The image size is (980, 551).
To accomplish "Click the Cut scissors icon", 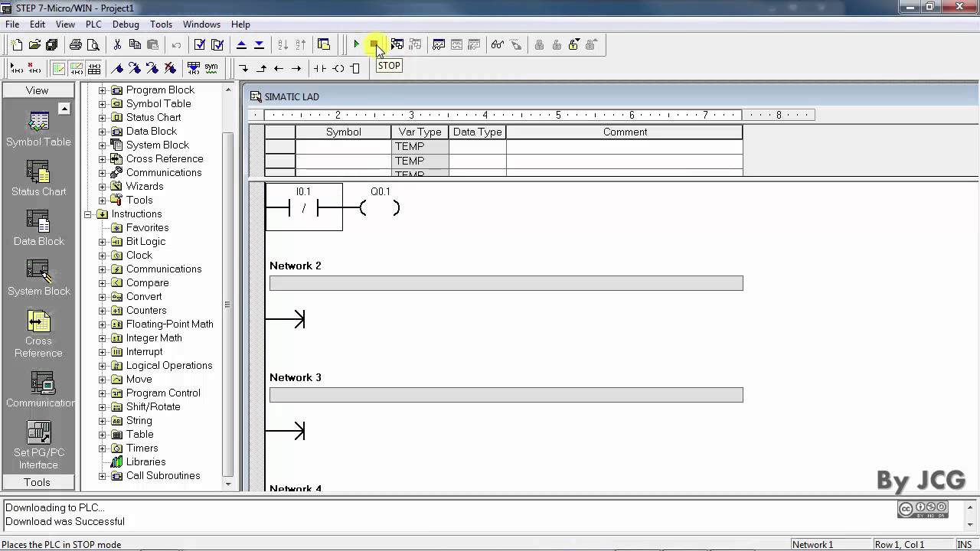I will click(x=117, y=45).
